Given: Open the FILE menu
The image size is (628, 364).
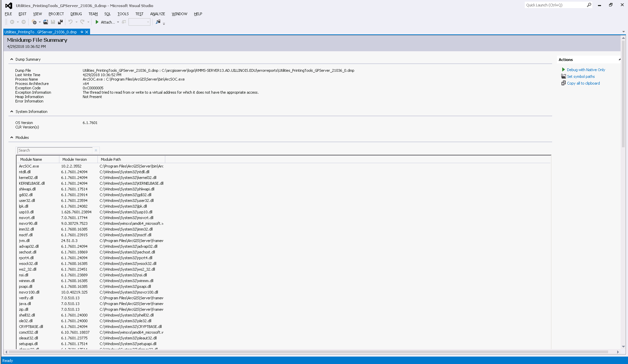Looking at the screenshot, I should pos(8,14).
